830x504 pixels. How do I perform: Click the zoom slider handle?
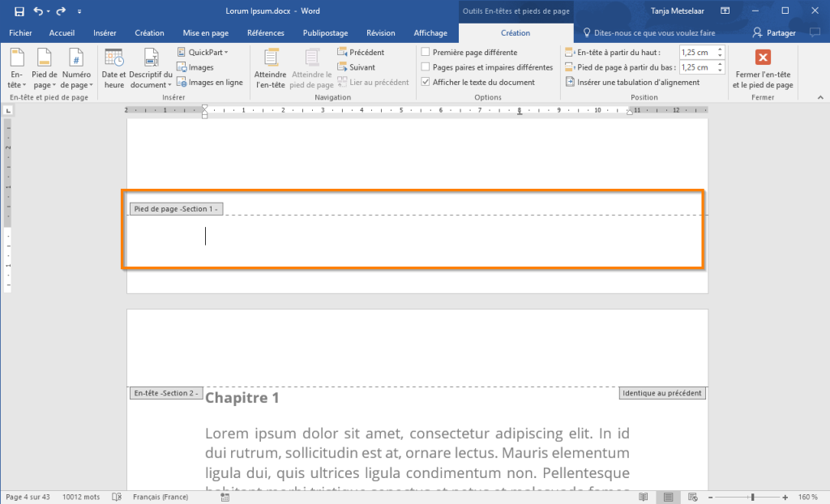pyautogui.click(x=752, y=498)
